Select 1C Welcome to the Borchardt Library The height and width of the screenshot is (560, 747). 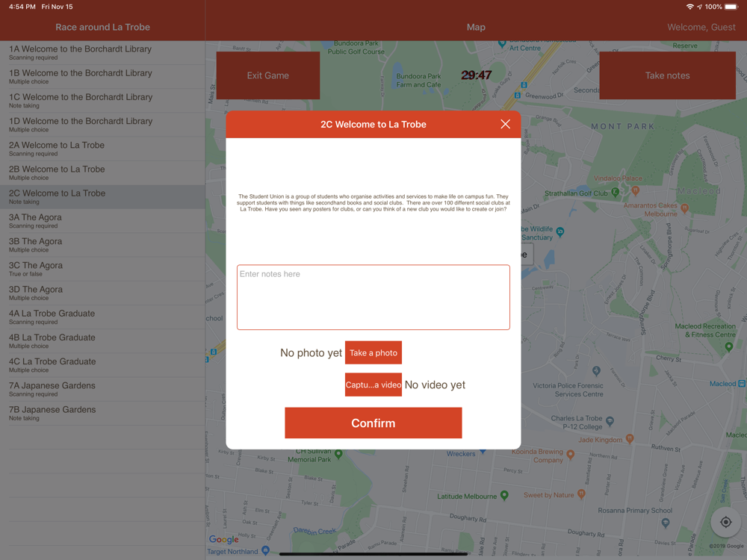pos(102,101)
